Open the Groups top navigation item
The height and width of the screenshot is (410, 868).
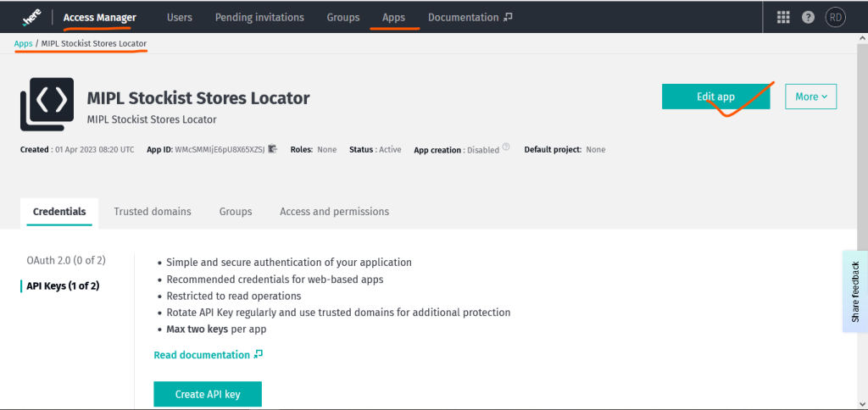pos(343,17)
